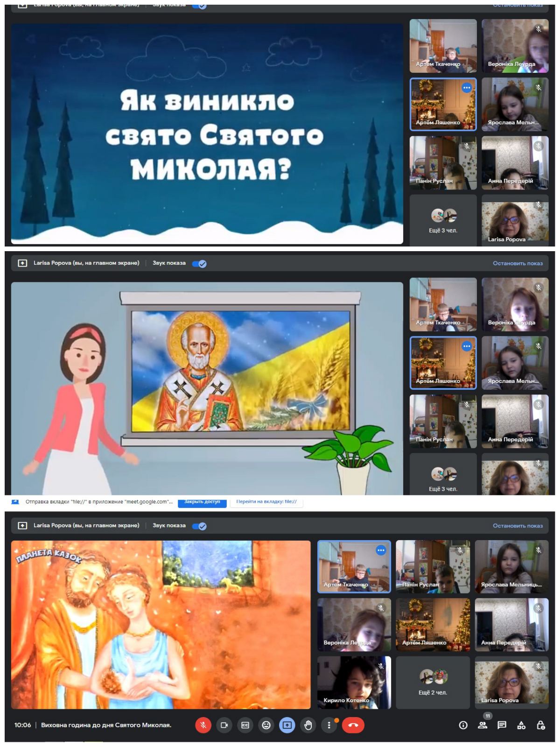Expand the 'Ещё 2 чел.' participants tile
The image size is (560, 747).
click(x=433, y=682)
